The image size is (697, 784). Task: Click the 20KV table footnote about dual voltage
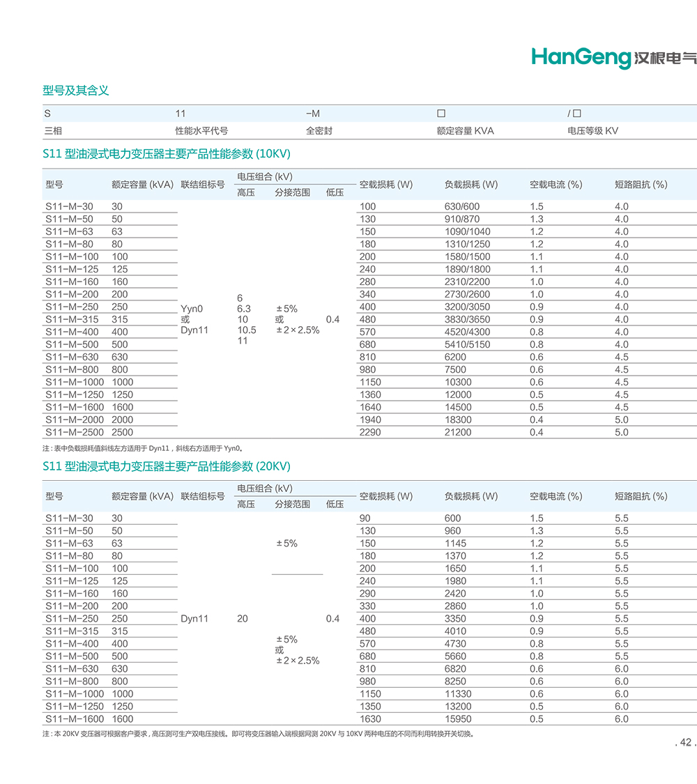[x=258, y=734]
